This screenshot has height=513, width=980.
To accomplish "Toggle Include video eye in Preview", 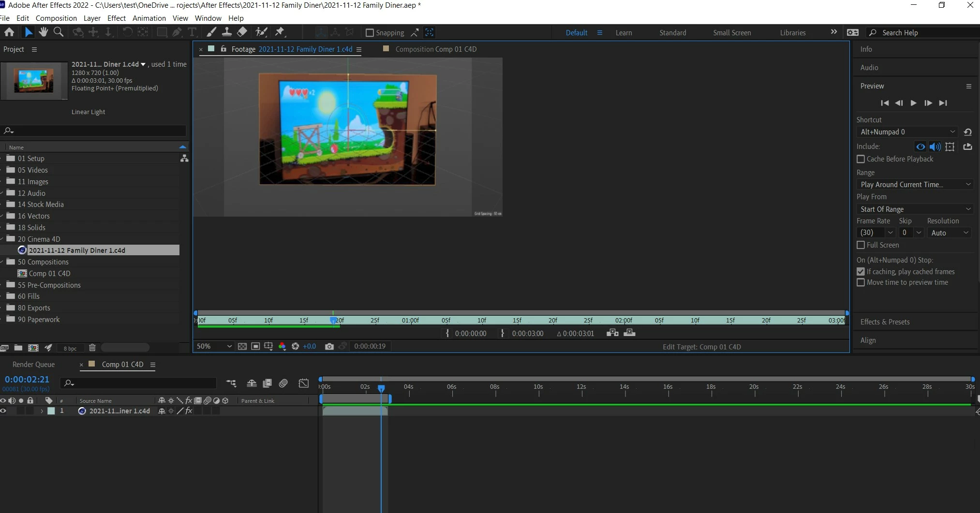I will (x=921, y=147).
